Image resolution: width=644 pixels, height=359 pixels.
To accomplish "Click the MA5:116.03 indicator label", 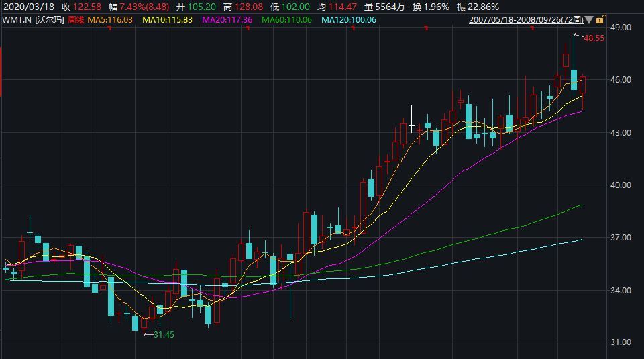I will (x=110, y=19).
